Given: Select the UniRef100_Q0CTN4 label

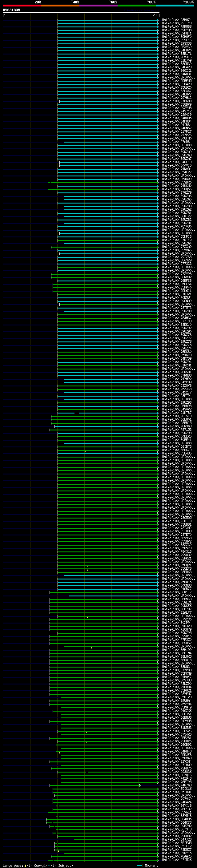Looking at the screenshot, I should (x=177, y=653).
